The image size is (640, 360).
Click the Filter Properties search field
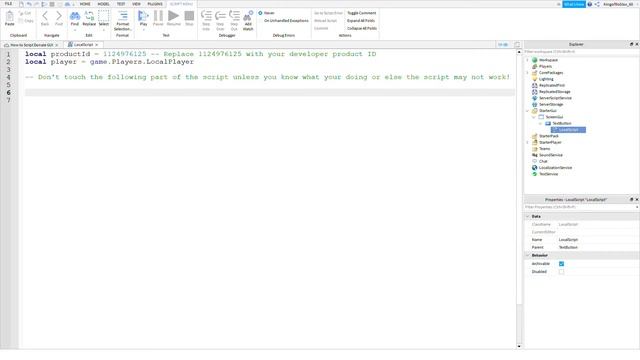pos(581,207)
